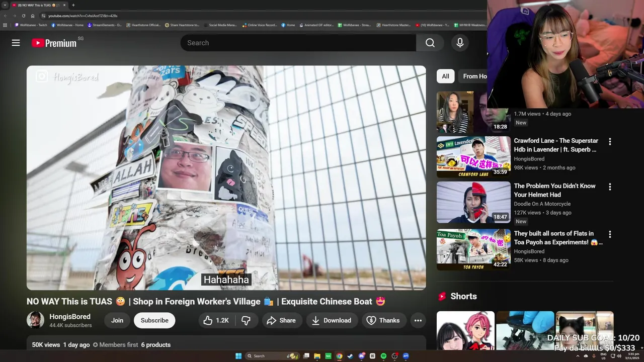Open They built all sorts of Flats title

(558, 238)
